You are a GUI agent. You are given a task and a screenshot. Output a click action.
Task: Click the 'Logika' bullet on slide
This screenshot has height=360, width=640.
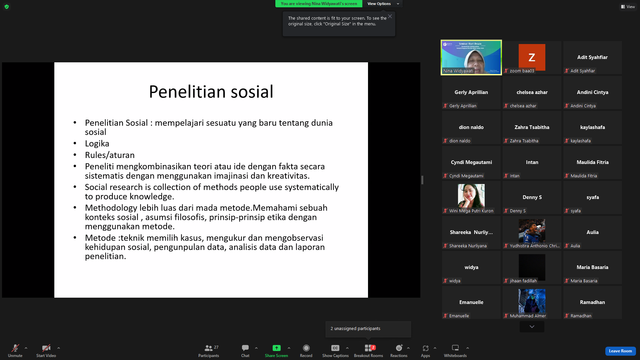coord(97,144)
